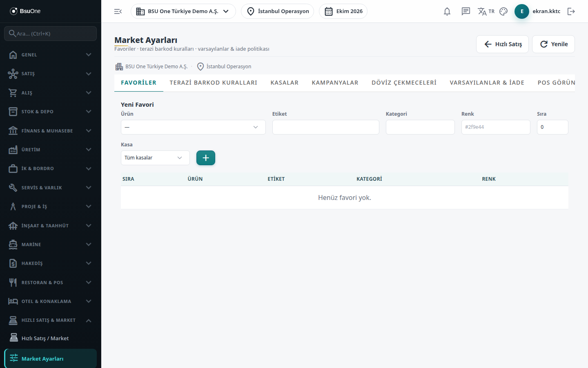This screenshot has height=368, width=588.
Task: Switch to the TERAZİ BARKOD KURALLARI tab
Action: pyautogui.click(x=214, y=83)
